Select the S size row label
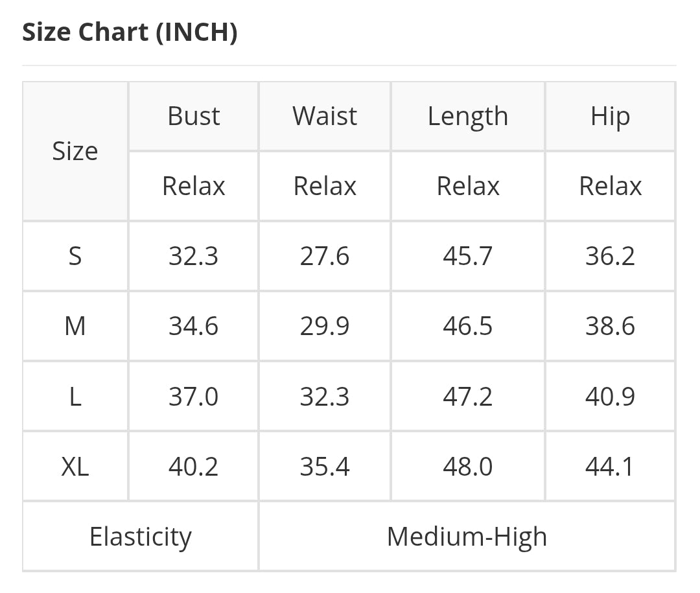 pyautogui.click(x=75, y=256)
